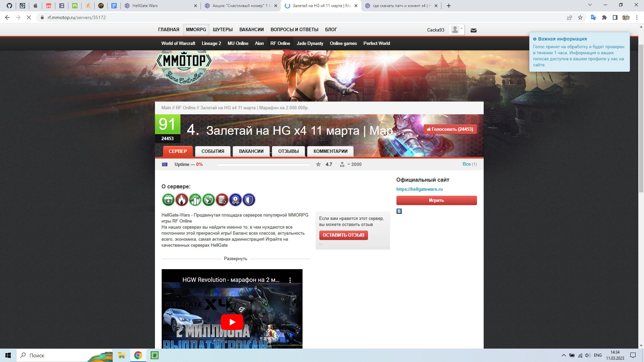Image resolution: width=644 pixels, height=362 pixels.
Task: Open the pinned Apple logo tab
Action: coord(36,6)
